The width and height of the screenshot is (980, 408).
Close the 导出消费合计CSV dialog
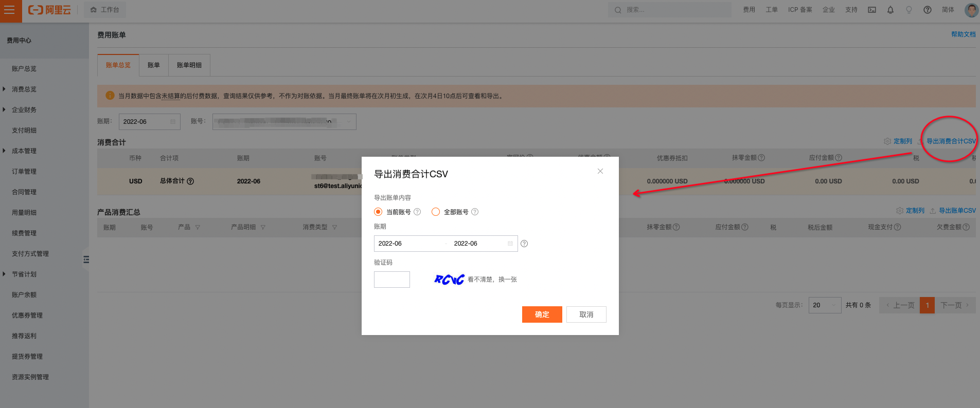[x=600, y=171]
